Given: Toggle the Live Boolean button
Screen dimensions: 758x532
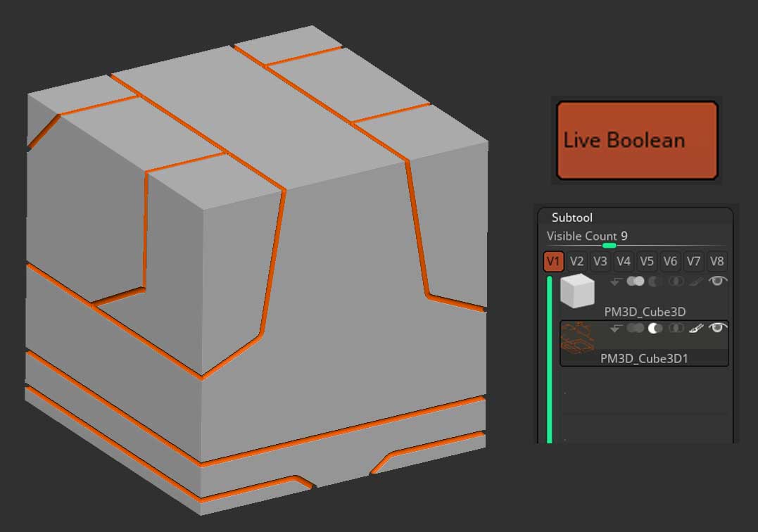Looking at the screenshot, I should (x=637, y=140).
